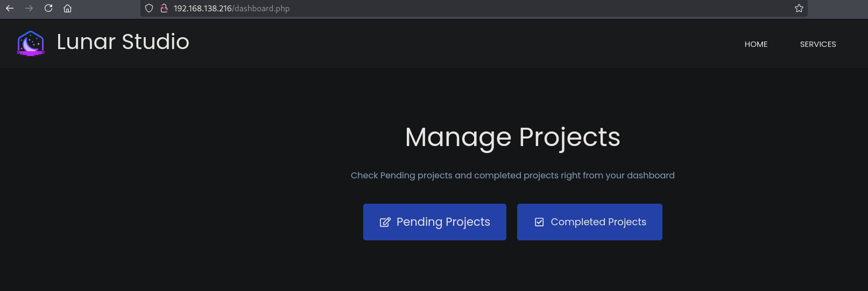Open Pending Projects
Image resolution: width=868 pixels, height=291 pixels.
443,222
